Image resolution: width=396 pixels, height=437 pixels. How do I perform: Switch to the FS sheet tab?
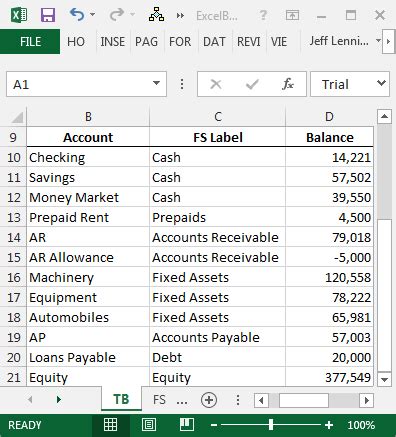pyautogui.click(x=159, y=399)
